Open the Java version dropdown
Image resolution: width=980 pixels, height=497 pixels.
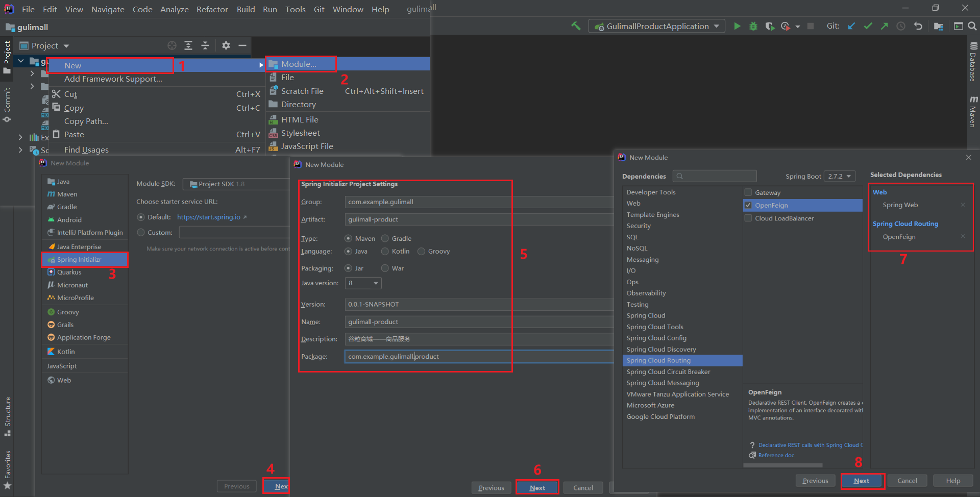(363, 283)
